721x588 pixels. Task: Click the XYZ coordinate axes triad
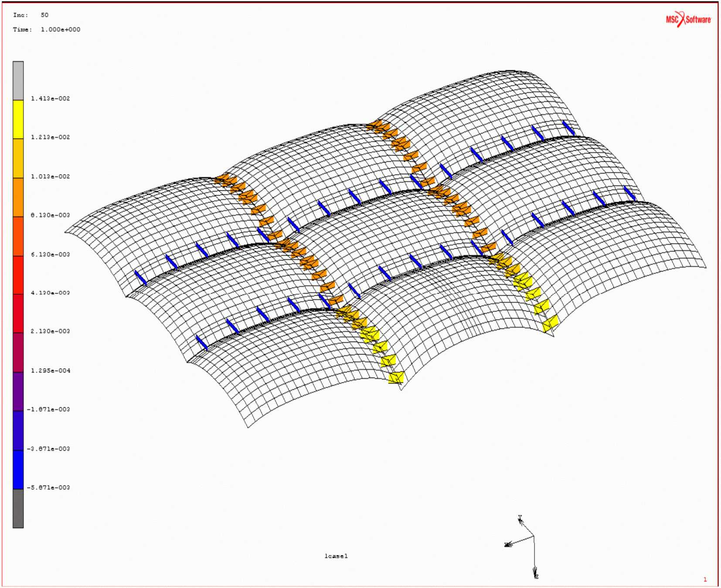tap(522, 547)
